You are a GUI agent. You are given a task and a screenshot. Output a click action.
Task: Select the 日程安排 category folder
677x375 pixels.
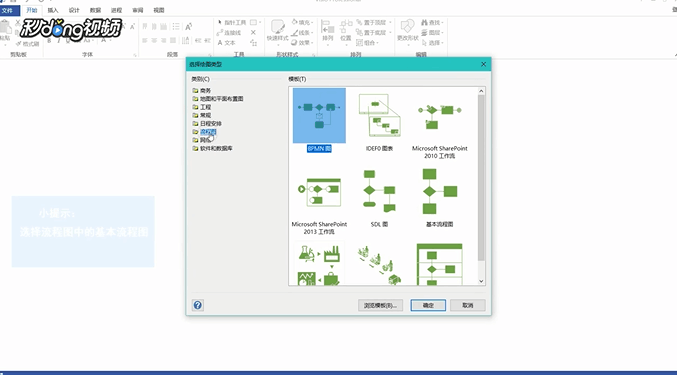point(207,123)
